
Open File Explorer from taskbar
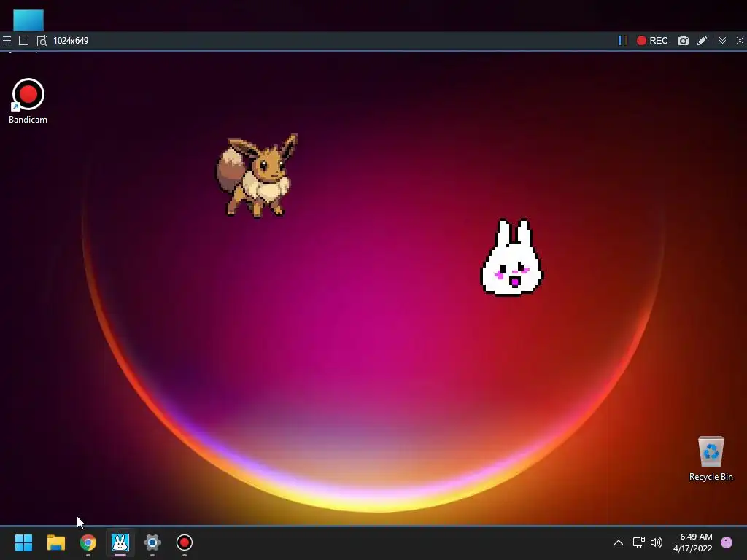(x=55, y=542)
